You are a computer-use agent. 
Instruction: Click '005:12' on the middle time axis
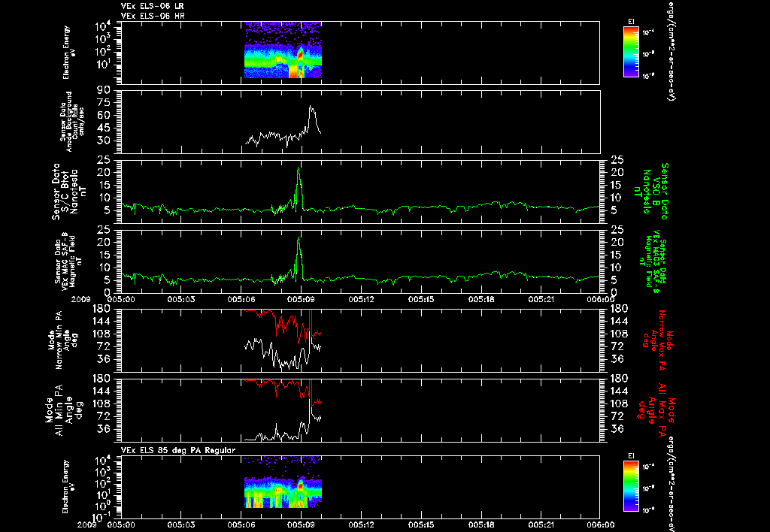[x=362, y=299]
